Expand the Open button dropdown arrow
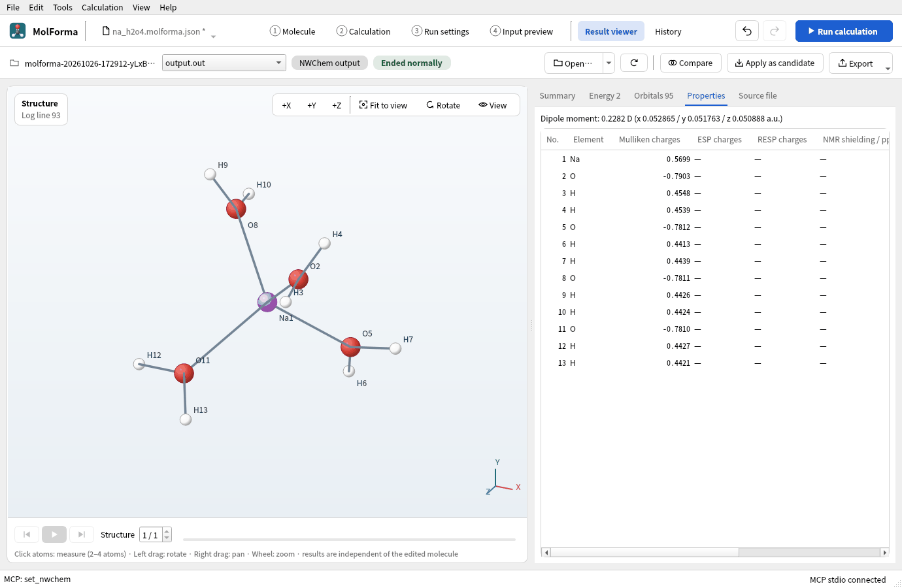Screen dimensions: 902x588 click(x=609, y=63)
